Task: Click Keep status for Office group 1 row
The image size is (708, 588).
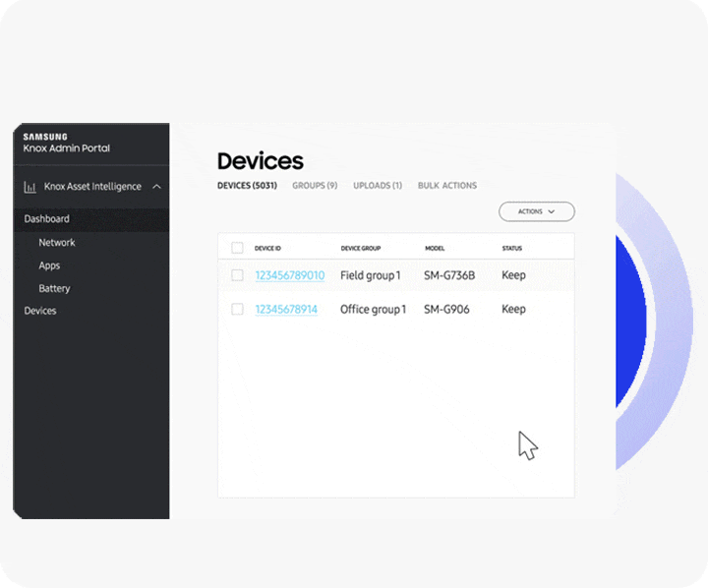Action: [513, 310]
